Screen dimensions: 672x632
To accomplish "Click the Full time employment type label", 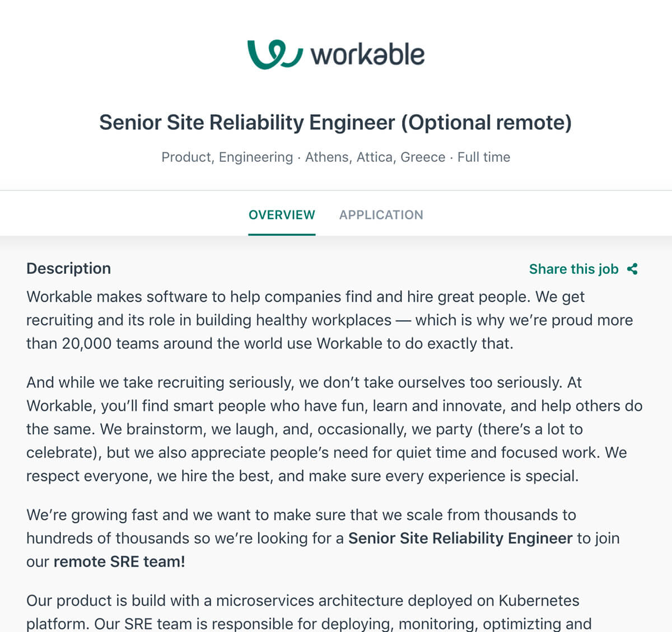I will pyautogui.click(x=484, y=157).
